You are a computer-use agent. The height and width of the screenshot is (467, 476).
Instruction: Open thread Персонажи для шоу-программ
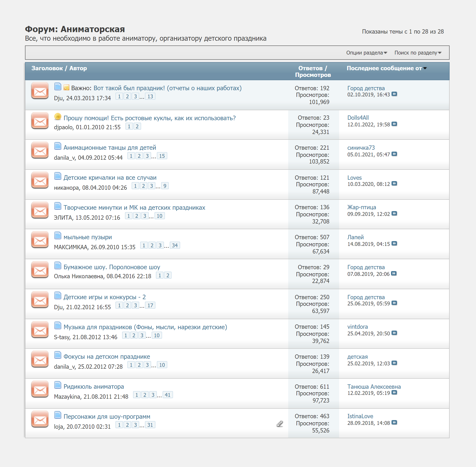[x=107, y=417]
